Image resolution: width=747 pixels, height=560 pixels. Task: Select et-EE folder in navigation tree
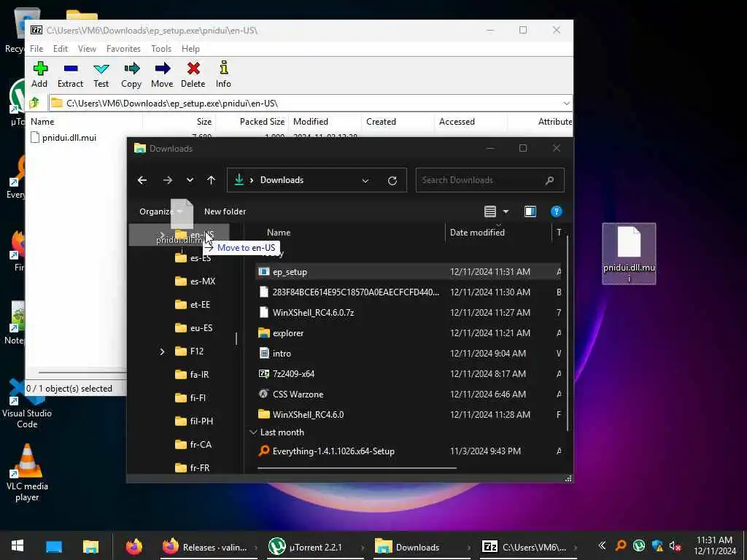point(193,305)
